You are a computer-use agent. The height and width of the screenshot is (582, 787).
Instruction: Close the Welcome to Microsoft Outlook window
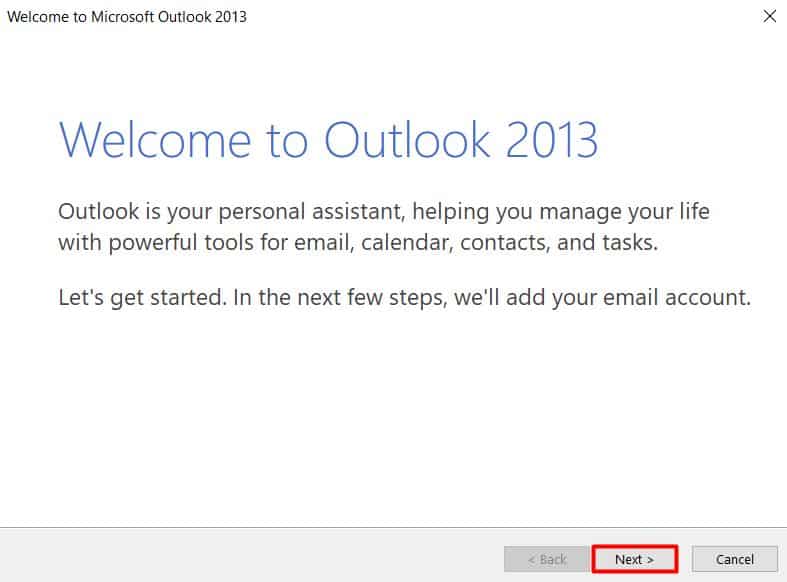coord(769,16)
